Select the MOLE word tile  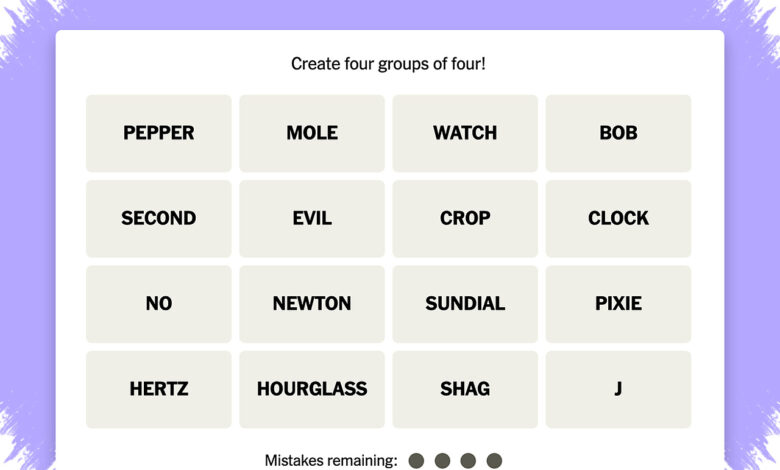point(312,133)
